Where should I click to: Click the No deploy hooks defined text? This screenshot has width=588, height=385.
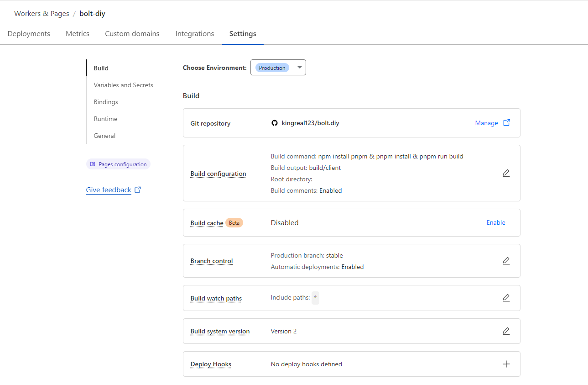pyautogui.click(x=307, y=364)
